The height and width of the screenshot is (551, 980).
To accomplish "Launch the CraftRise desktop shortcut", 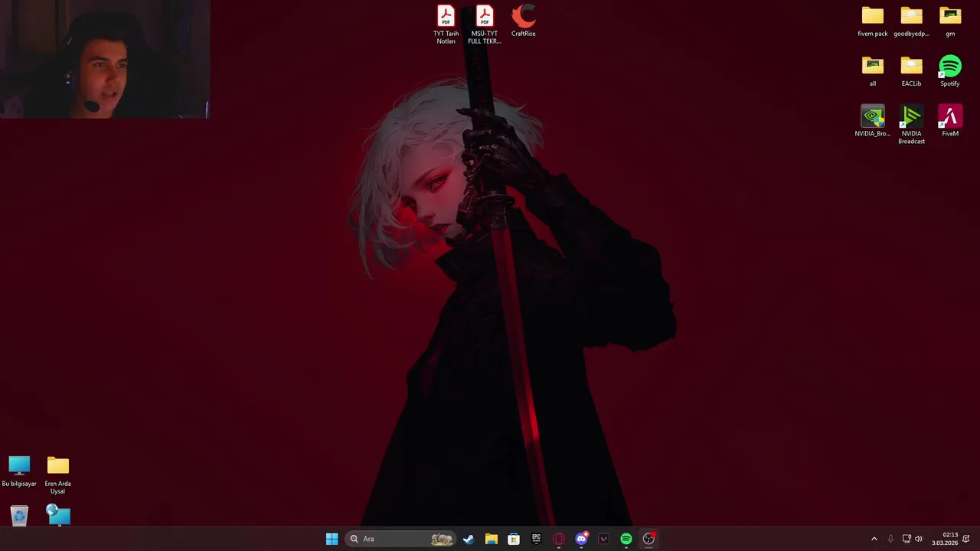I will click(x=524, y=21).
